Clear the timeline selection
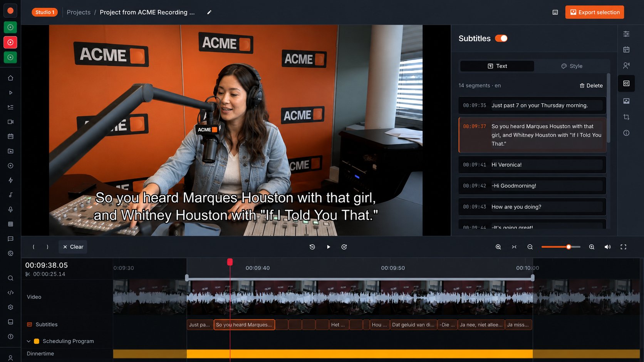This screenshot has width=644, height=362. point(73,247)
